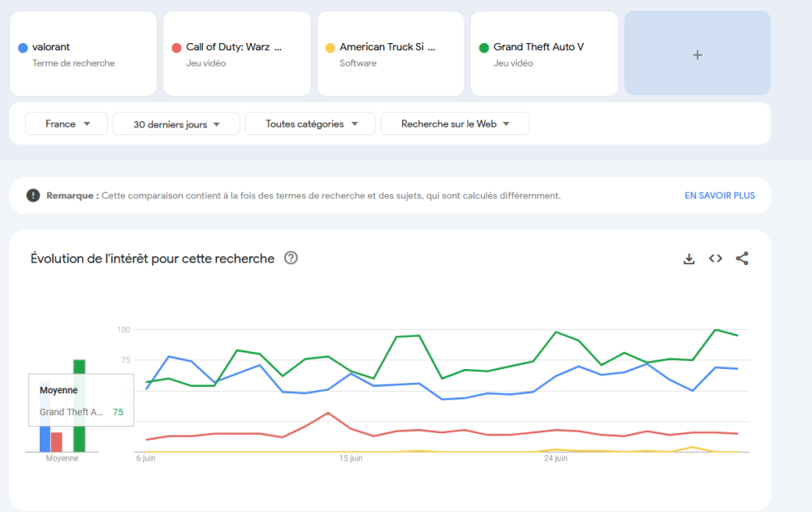Click the yellow dot beside American Truck
The height and width of the screenshot is (512, 812).
click(x=330, y=48)
